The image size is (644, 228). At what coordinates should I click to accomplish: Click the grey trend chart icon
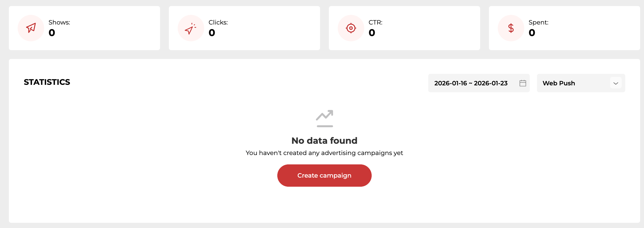click(x=324, y=118)
